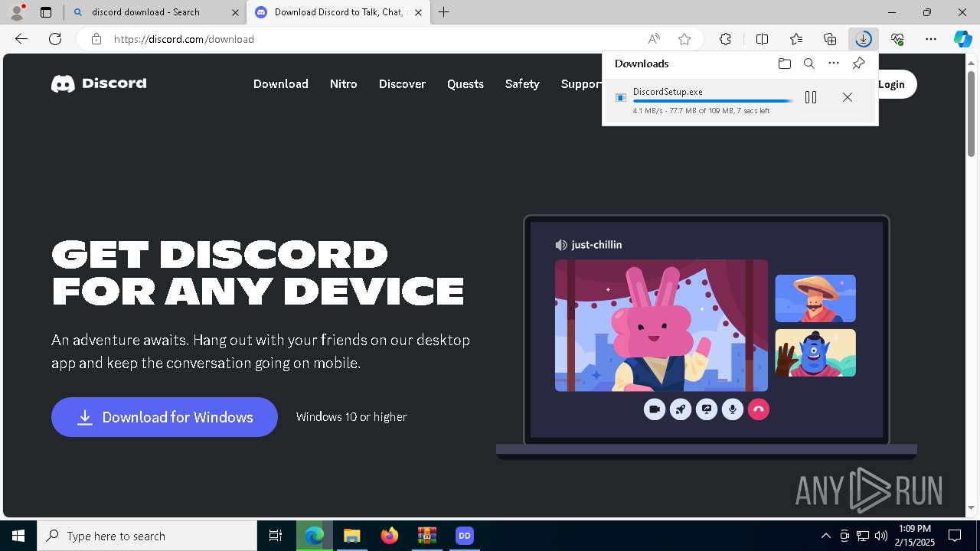Click Download for Windows button
Viewport: 980px width, 551px height.
point(165,417)
